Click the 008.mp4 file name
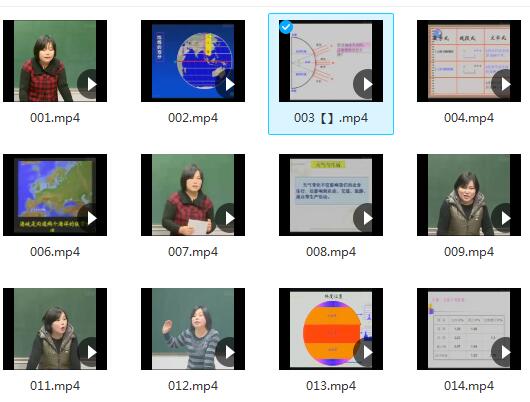 [331, 252]
